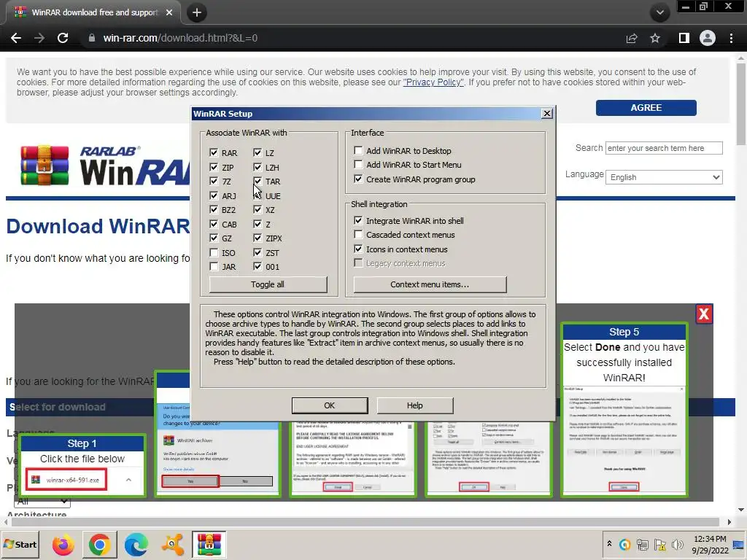Click the website search field
Screen dimensions: 747x560
point(664,148)
